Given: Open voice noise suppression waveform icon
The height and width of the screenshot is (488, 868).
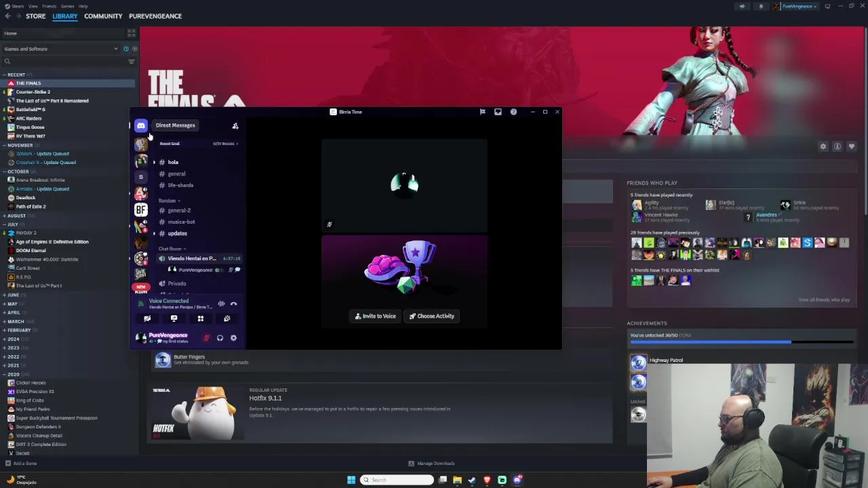Looking at the screenshot, I should point(221,304).
